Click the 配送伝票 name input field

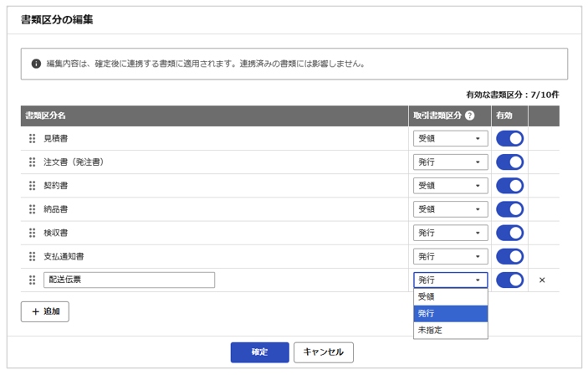pyautogui.click(x=129, y=280)
